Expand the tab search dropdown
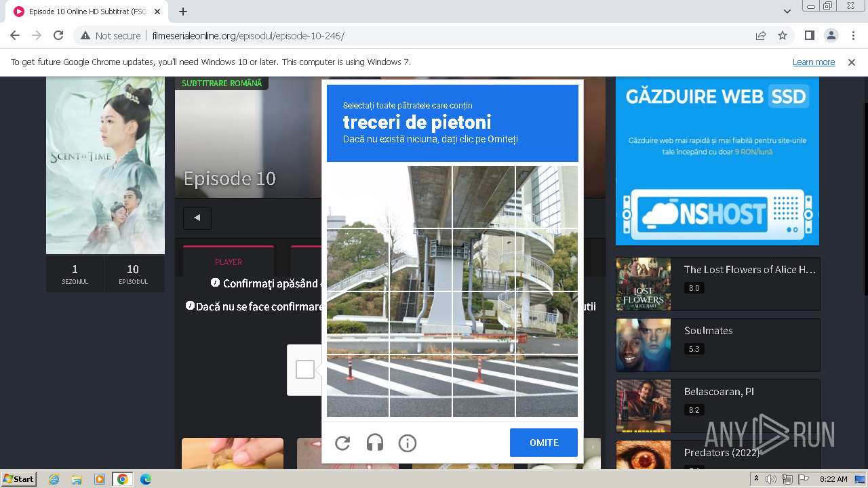Screen dimensions: 868x488 point(787,12)
